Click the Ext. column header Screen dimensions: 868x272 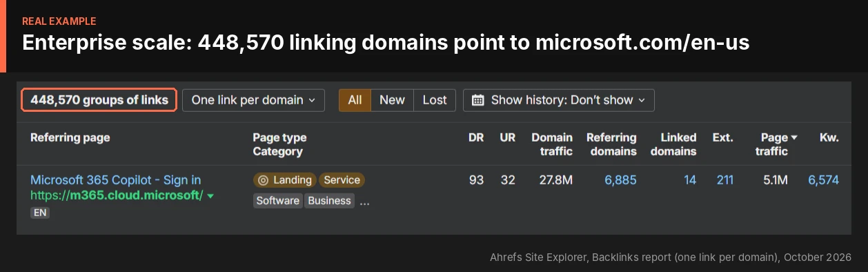(x=722, y=137)
